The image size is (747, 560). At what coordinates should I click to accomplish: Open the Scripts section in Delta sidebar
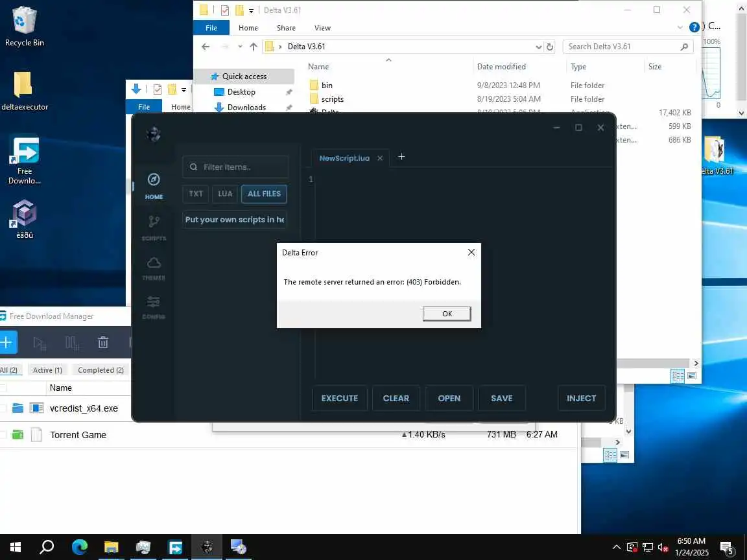pyautogui.click(x=154, y=227)
